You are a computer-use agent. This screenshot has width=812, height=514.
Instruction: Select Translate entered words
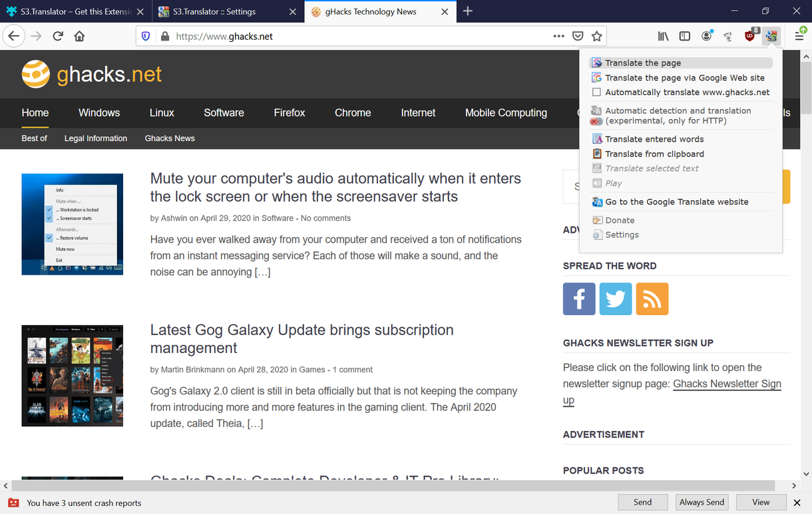coord(681,139)
